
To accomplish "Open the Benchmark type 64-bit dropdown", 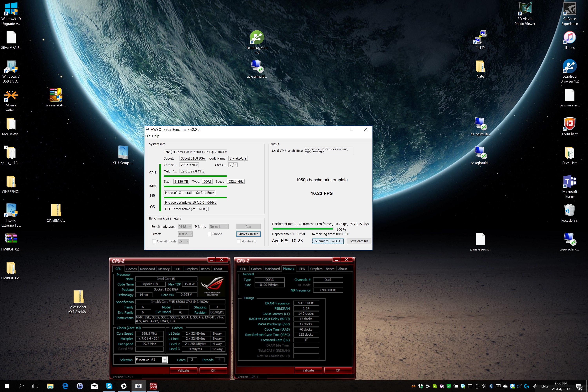I will 185,227.
